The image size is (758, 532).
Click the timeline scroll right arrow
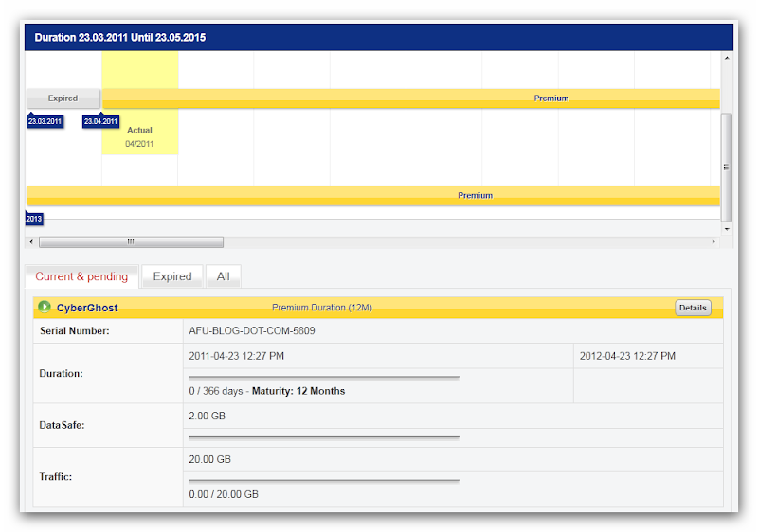(713, 242)
